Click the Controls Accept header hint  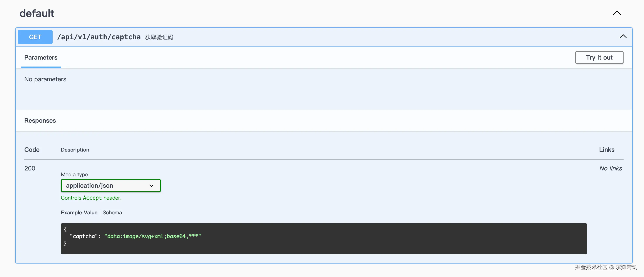click(x=91, y=198)
